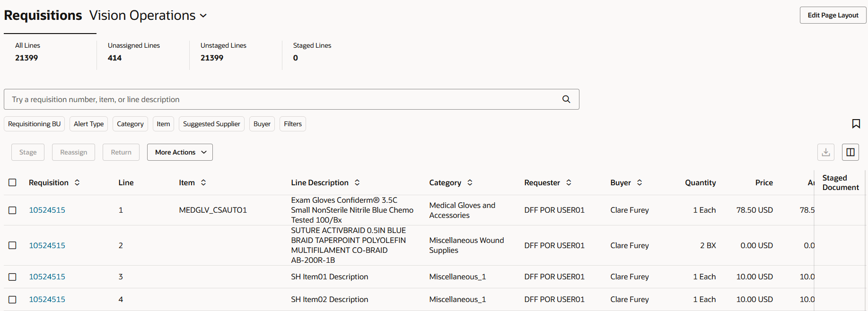This screenshot has height=311, width=868.
Task: Check the checkbox for line 1
Action: coord(12,210)
